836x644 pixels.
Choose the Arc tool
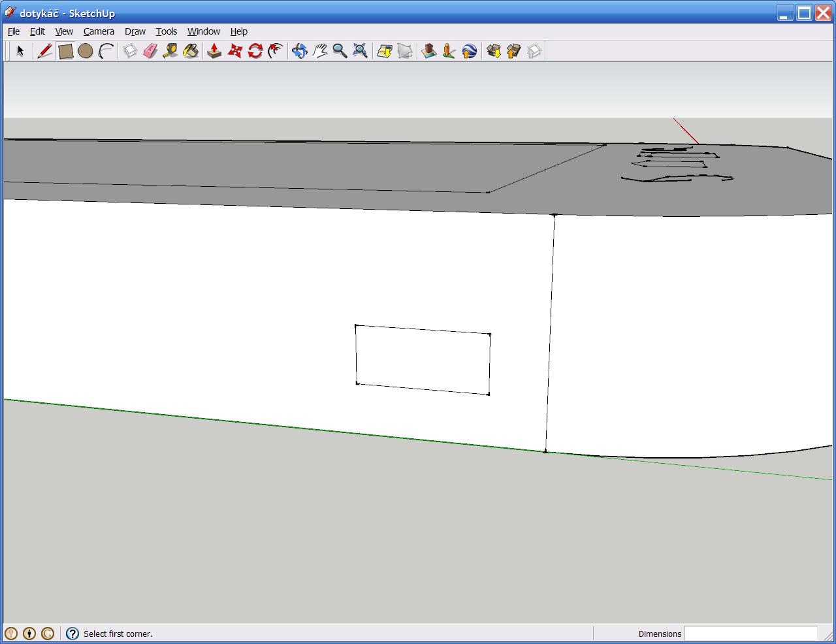(x=106, y=51)
